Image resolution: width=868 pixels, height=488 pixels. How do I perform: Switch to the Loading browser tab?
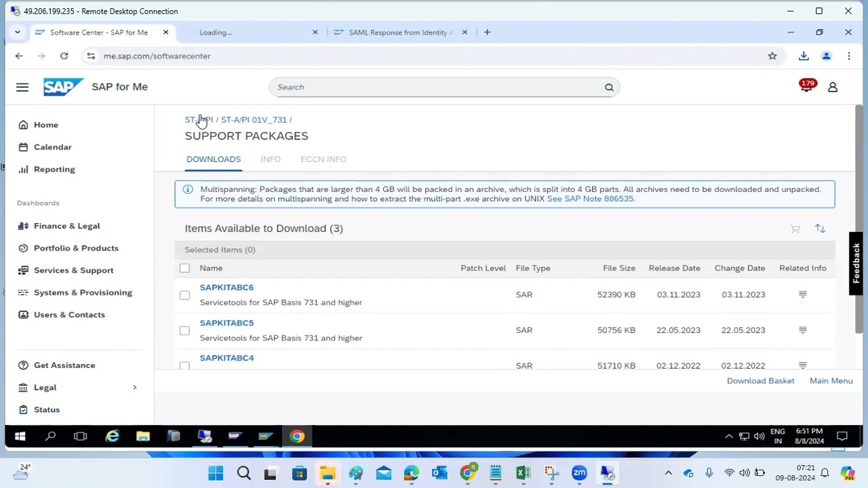[250, 32]
